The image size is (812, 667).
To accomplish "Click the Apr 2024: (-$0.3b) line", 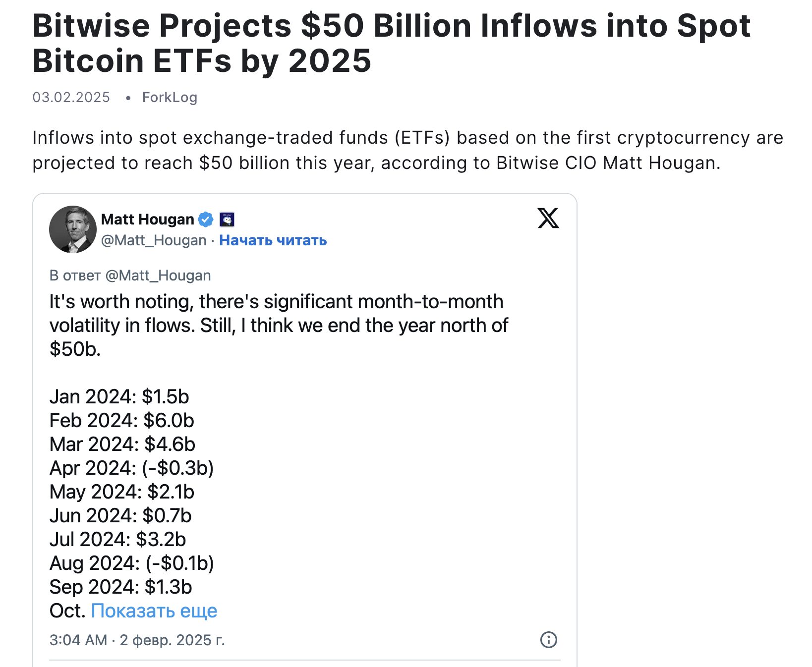I will click(131, 468).
